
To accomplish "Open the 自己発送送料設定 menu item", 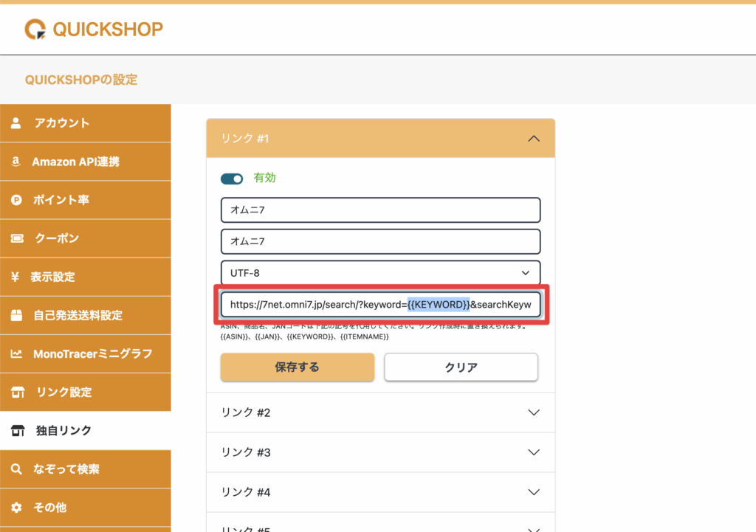I will coord(86,315).
